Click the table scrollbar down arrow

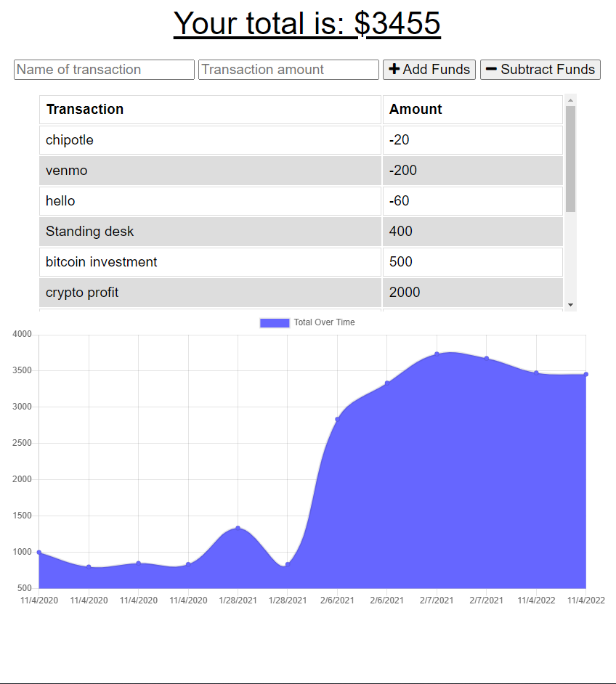(570, 304)
